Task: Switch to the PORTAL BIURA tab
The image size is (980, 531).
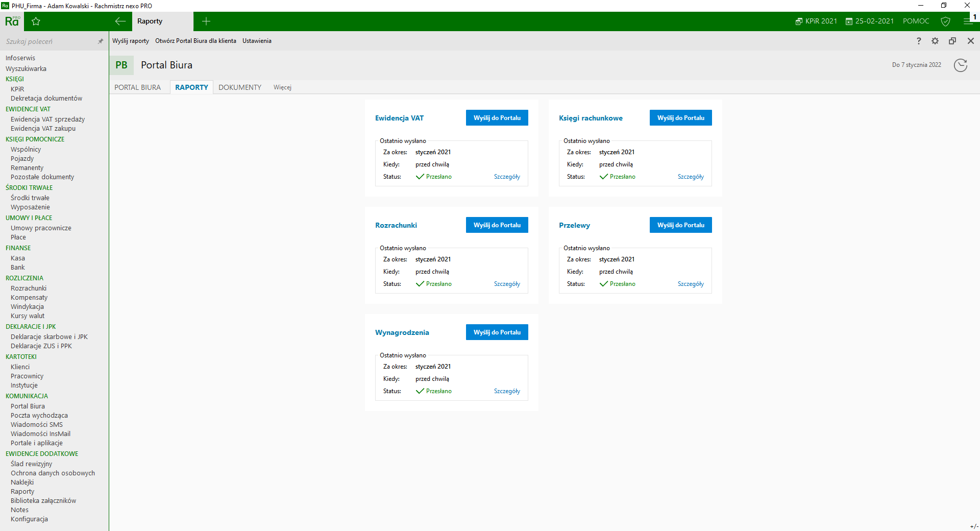Action: tap(137, 87)
